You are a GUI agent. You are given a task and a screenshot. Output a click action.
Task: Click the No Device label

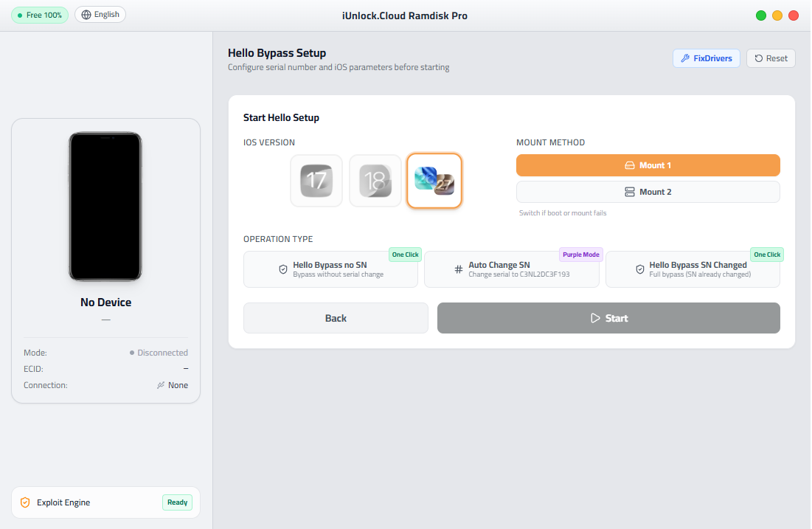tap(105, 302)
